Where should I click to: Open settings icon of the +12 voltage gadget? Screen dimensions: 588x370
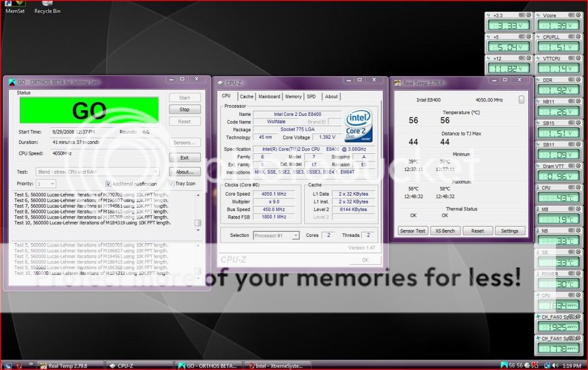click(x=521, y=58)
